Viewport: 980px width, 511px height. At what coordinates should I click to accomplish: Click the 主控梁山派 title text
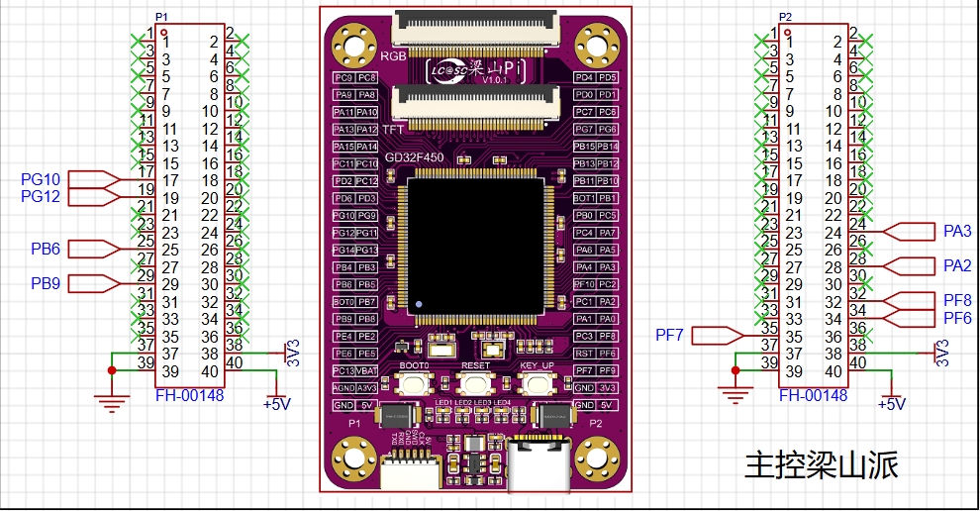pos(821,465)
